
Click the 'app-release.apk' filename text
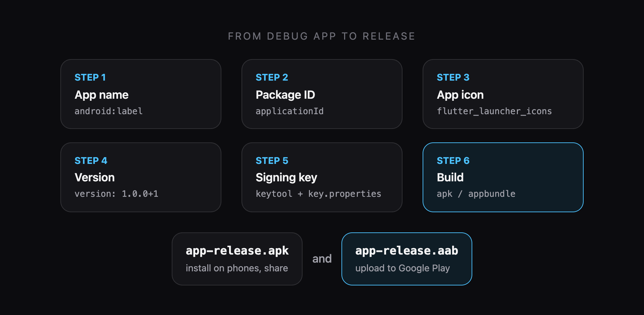point(237,251)
